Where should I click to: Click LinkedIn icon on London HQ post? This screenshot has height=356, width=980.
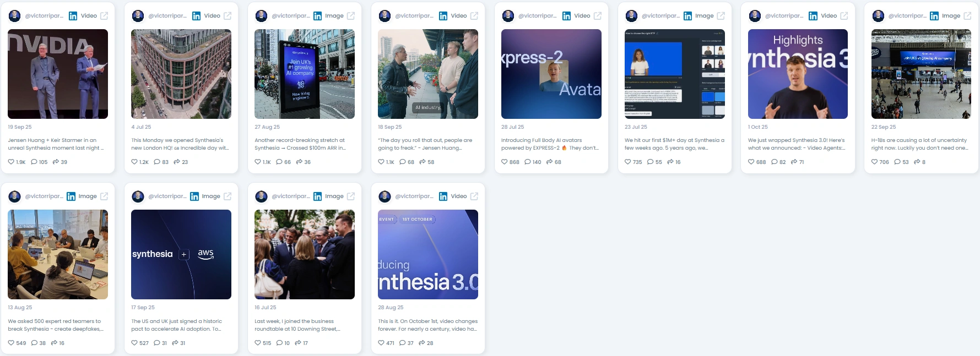[x=197, y=16]
